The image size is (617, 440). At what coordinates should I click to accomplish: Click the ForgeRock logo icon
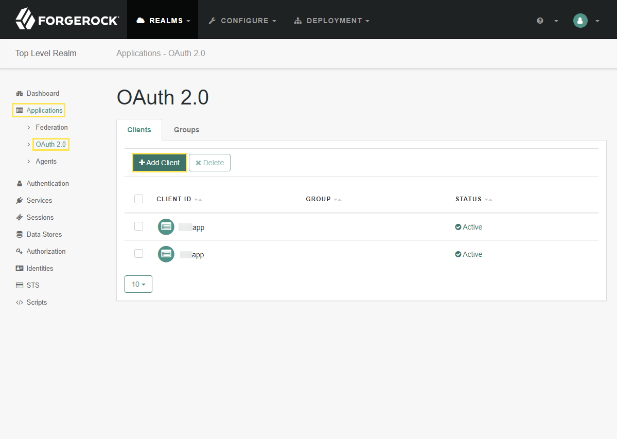[21, 19]
